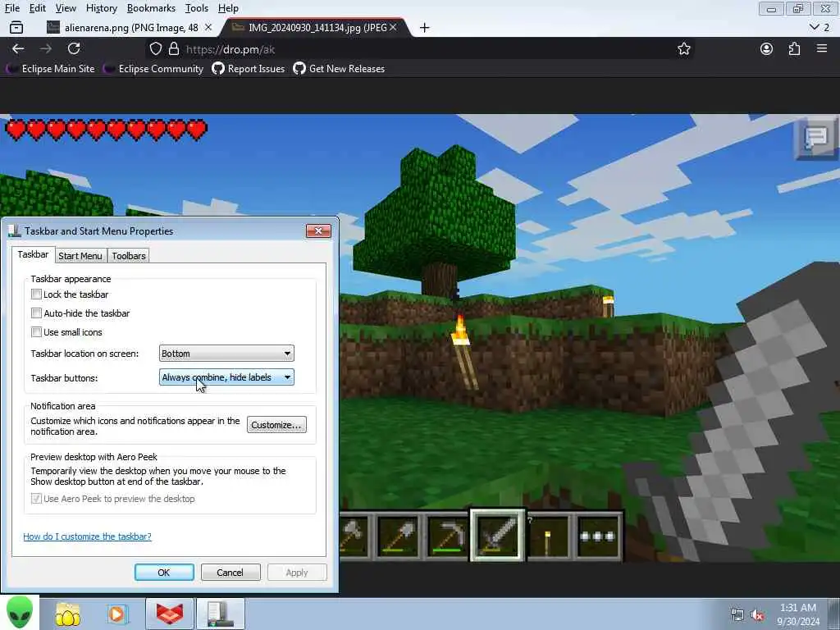The width and height of the screenshot is (840, 630).
Task: Open the tracking protection shield icon
Action: [155, 48]
